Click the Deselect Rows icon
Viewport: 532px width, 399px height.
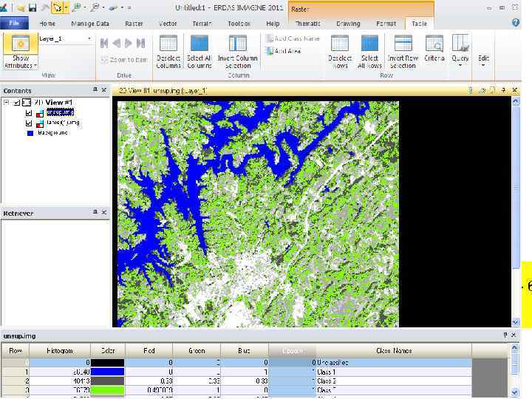340,44
